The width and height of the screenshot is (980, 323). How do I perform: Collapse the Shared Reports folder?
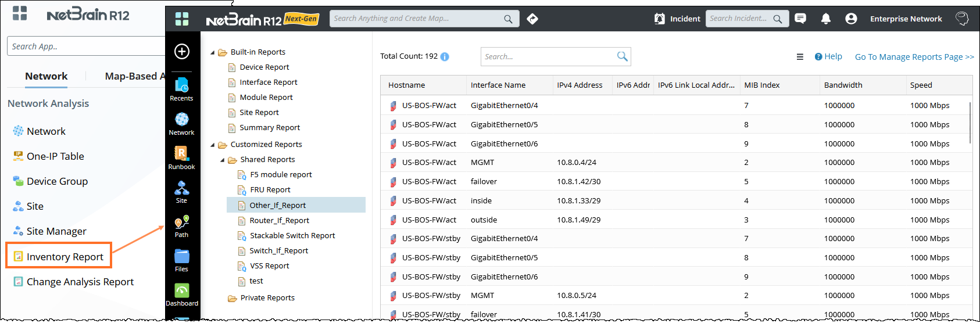pos(223,160)
